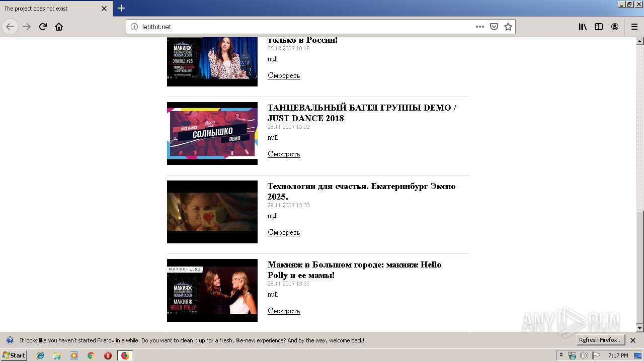Open Maybelline Hello Polly thumbnail
Viewport: 644px width, 362px height.
pyautogui.click(x=212, y=290)
